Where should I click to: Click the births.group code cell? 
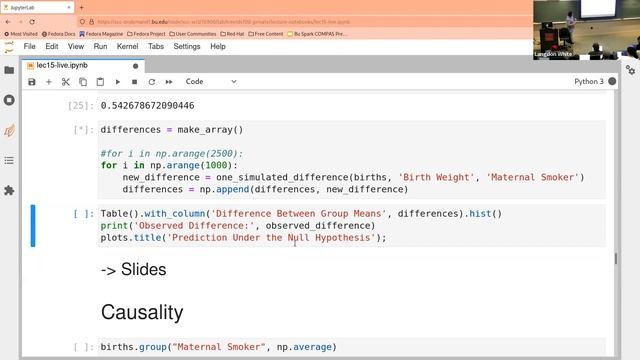point(352,347)
